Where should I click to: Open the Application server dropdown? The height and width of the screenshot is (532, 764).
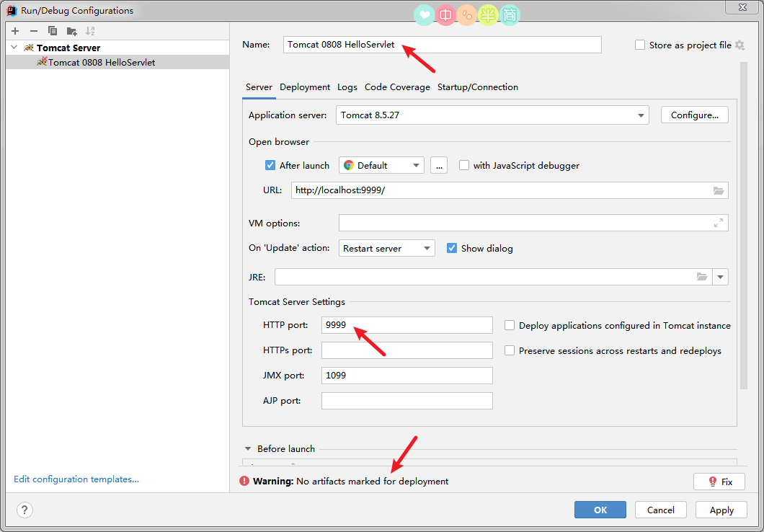(492, 115)
